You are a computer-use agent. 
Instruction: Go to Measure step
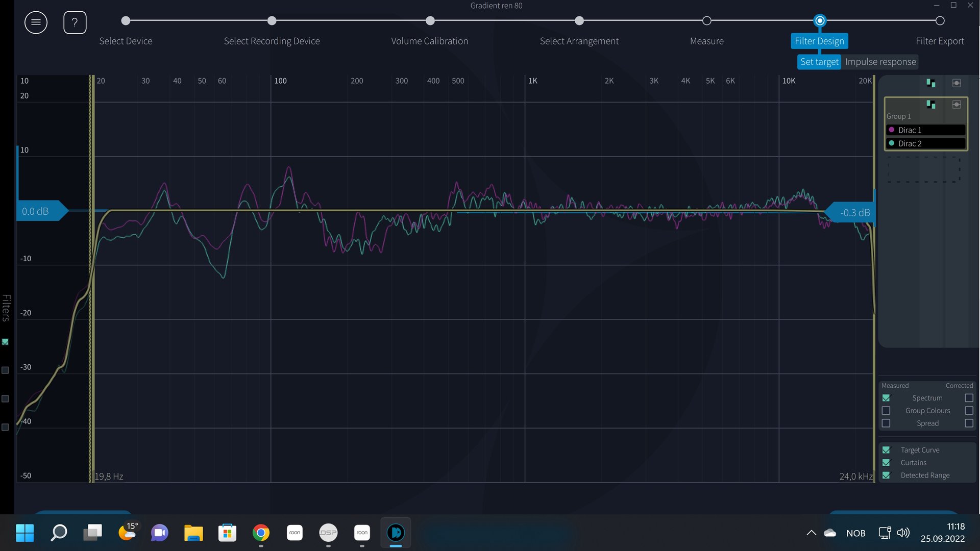point(706,41)
